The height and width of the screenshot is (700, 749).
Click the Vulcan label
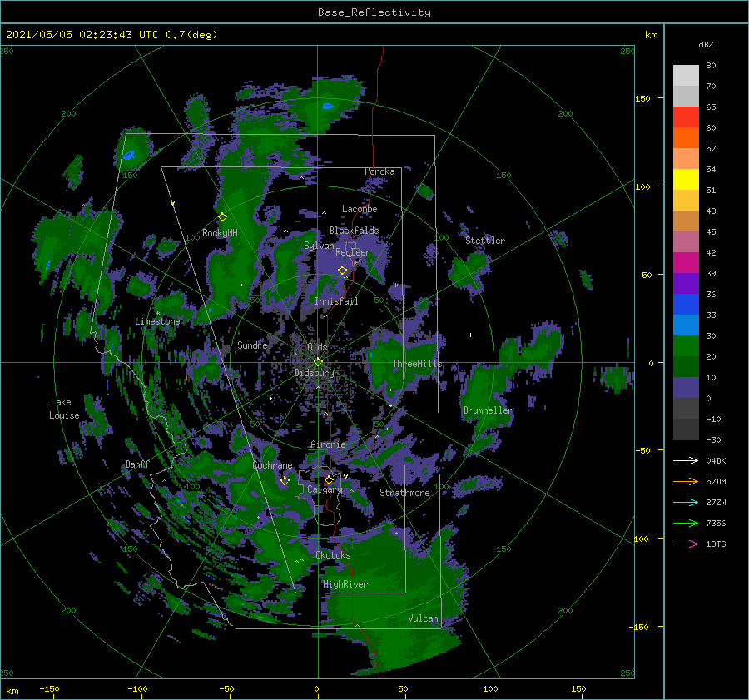click(424, 618)
